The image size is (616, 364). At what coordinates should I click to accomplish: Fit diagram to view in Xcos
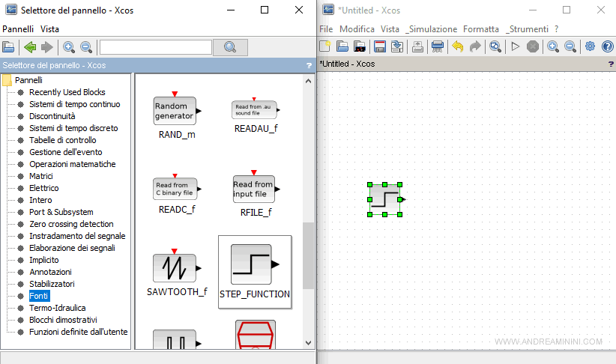coord(495,46)
